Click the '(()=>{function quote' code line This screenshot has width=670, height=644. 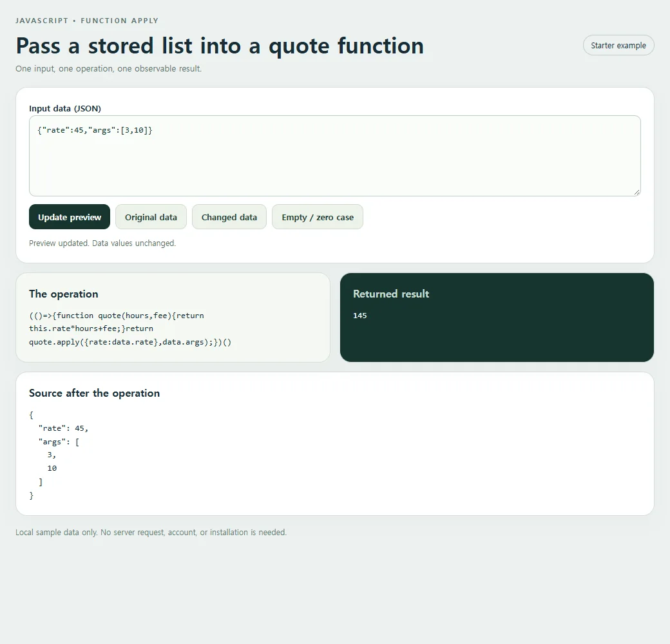116,316
